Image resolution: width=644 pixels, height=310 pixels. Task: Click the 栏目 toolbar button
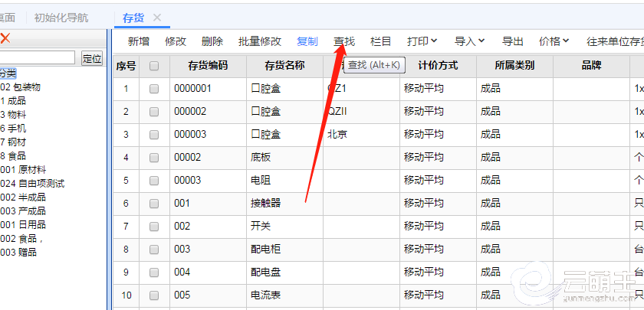click(381, 41)
